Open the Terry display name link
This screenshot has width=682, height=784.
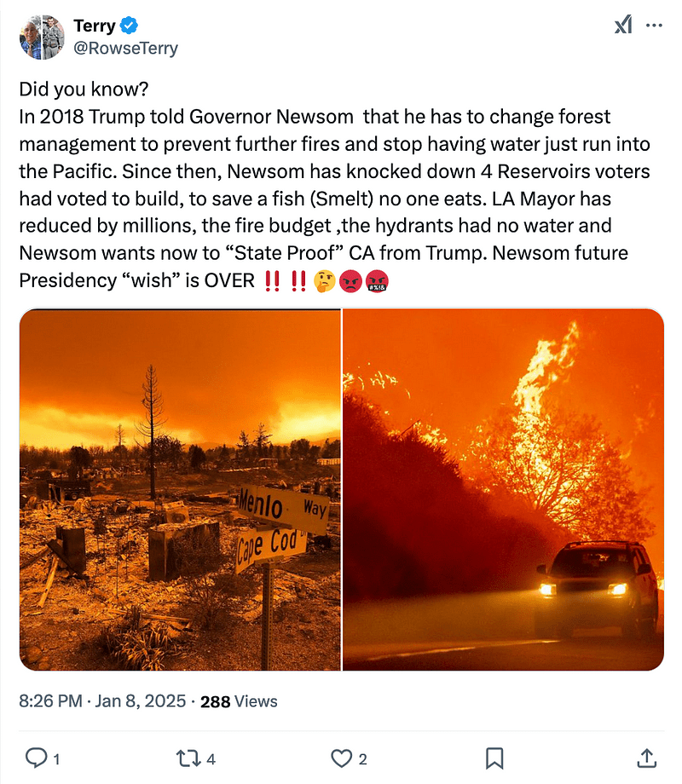(95, 26)
